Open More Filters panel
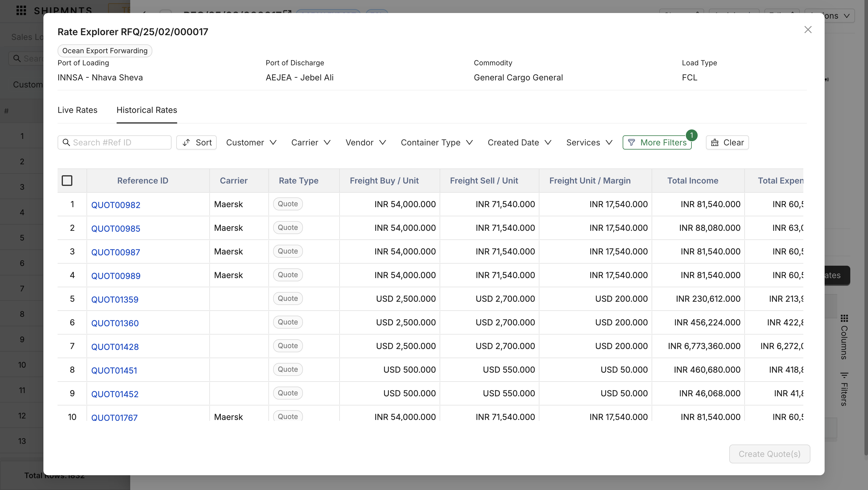The height and width of the screenshot is (490, 868). [x=657, y=142]
